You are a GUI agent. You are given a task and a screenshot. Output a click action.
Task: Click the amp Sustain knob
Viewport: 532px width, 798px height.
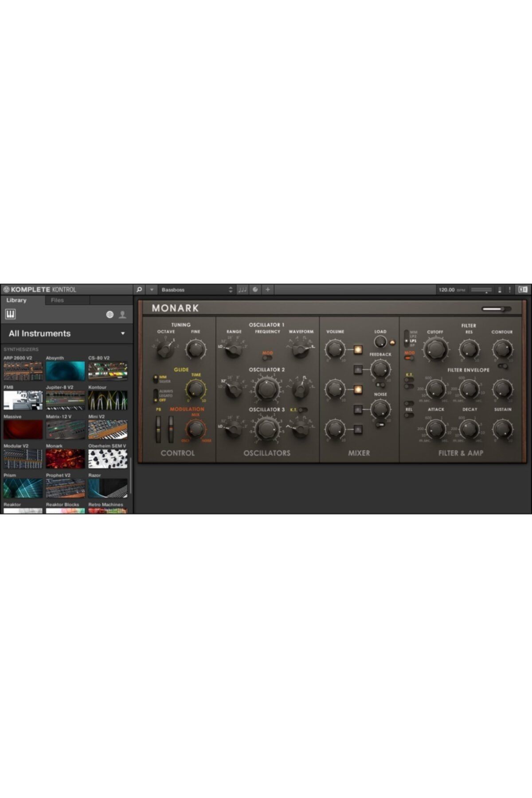[502, 429]
